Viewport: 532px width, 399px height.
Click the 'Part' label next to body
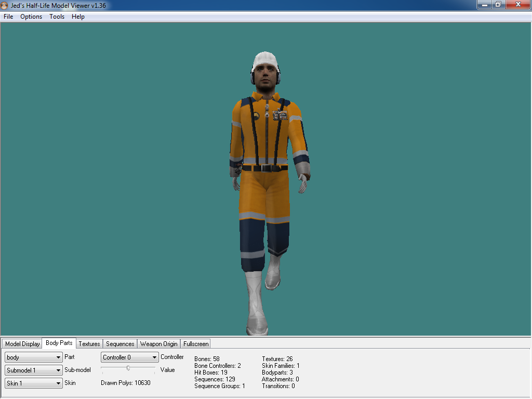(70, 357)
